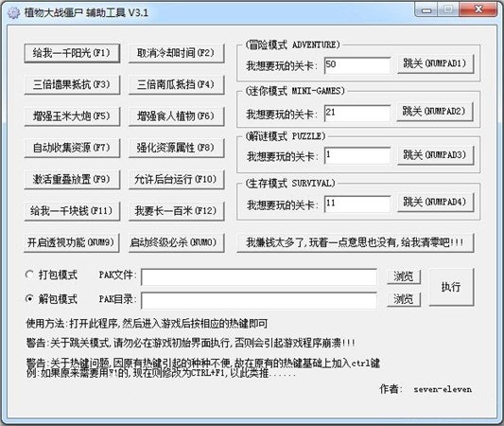Minimize the 辅助工具 window
The width and height of the screenshot is (504, 426).
(x=426, y=10)
